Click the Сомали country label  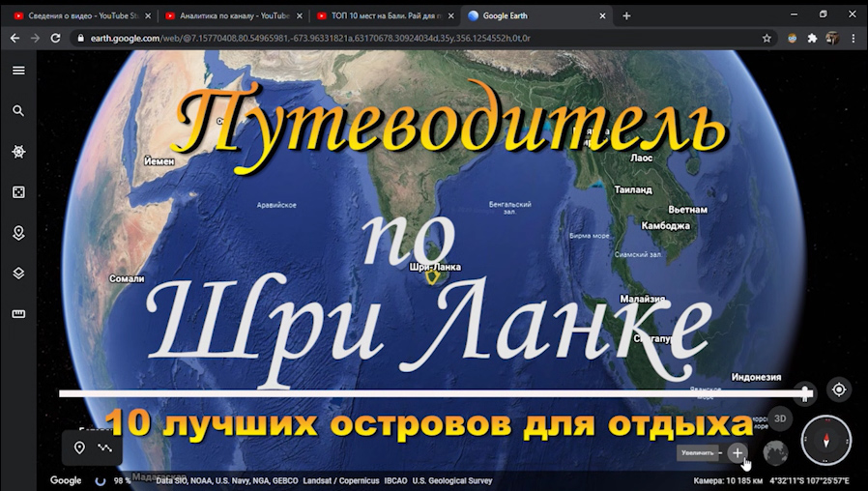(x=127, y=278)
